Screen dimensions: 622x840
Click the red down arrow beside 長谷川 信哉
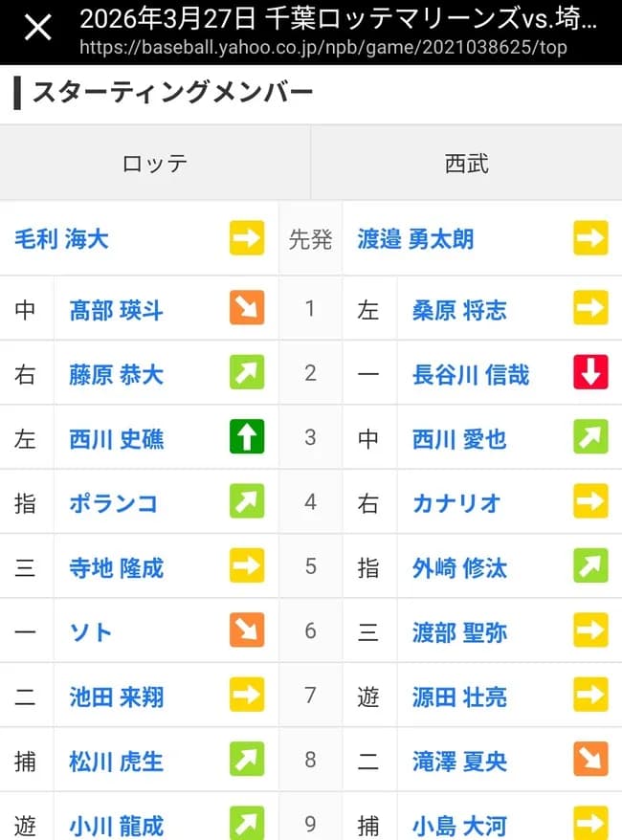tap(591, 373)
